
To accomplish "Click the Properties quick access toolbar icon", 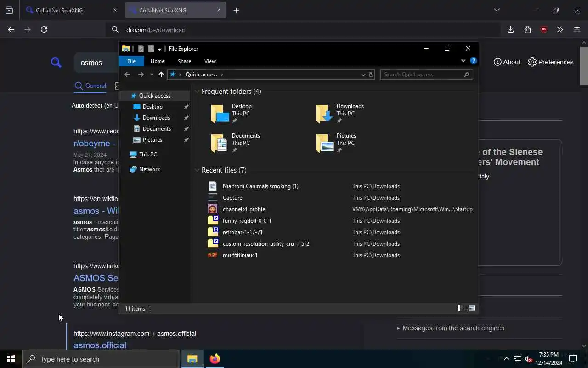I will pos(141,49).
